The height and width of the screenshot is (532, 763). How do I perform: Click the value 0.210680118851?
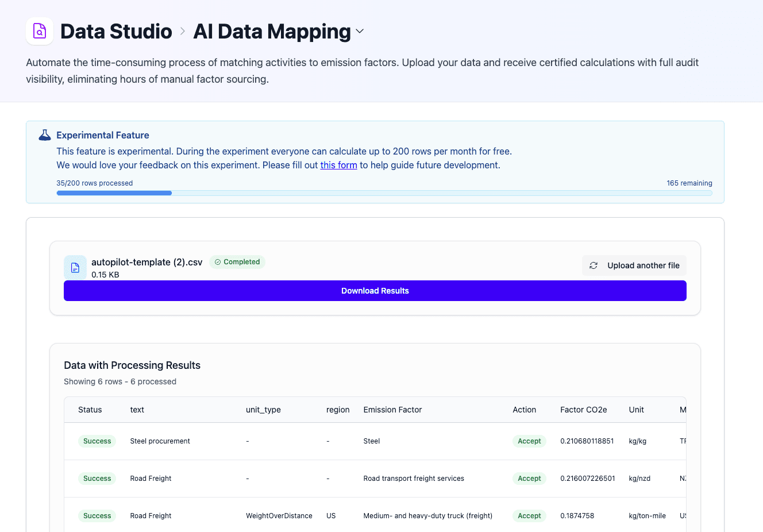point(587,441)
